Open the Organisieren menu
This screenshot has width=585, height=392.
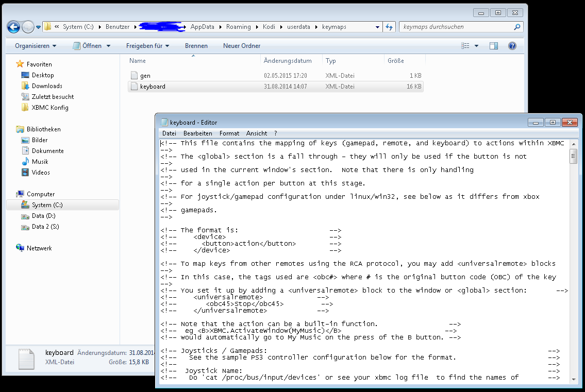(36, 46)
